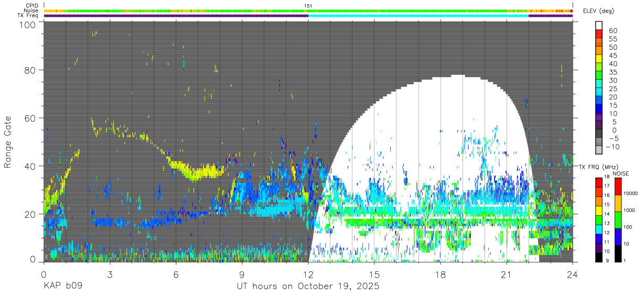Pick the red top segment of TX FRQ colorbar
The image size is (644, 297).
[598, 183]
